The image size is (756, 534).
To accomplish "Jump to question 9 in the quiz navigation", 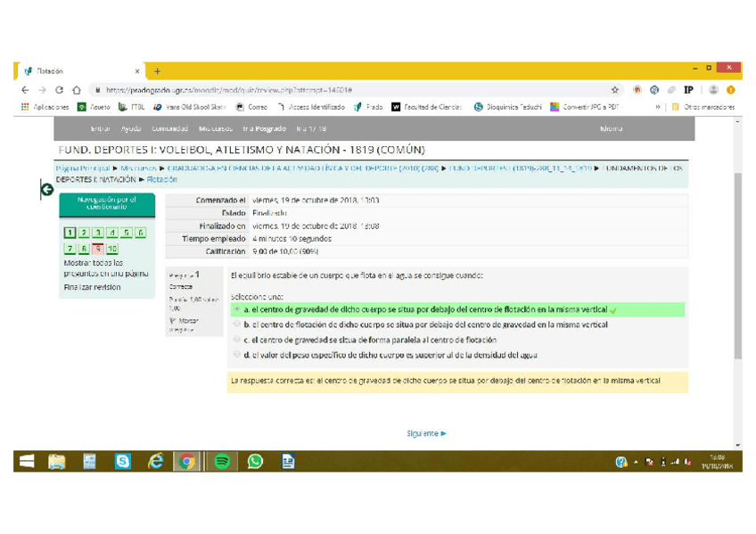I will tap(98, 249).
